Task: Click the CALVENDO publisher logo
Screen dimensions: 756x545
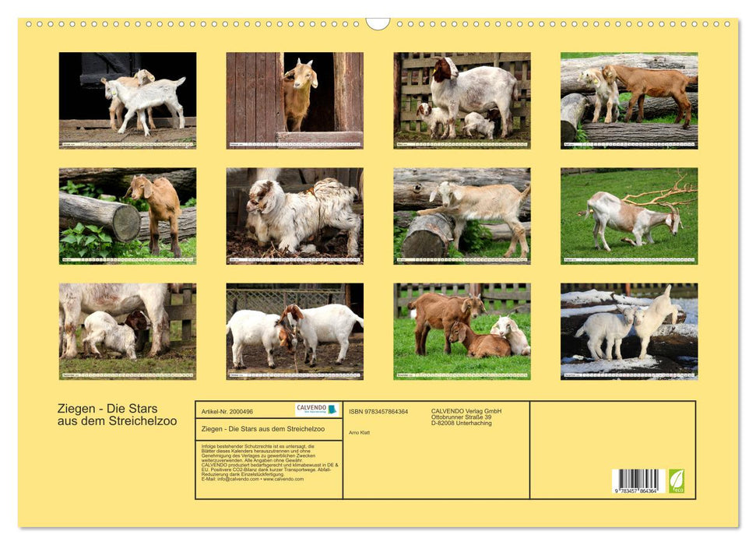Action: point(317,410)
